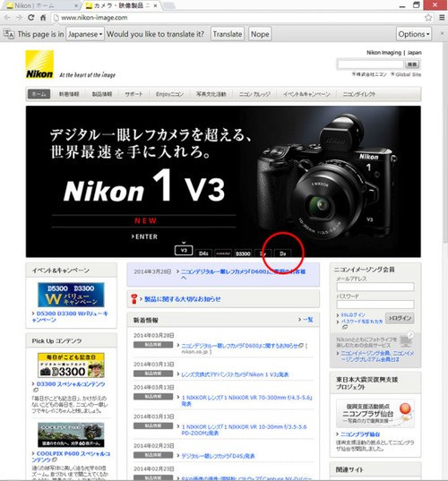The height and width of the screenshot is (481, 448).
Task: Open the D4S 発表 news link
Action: tap(218, 456)
